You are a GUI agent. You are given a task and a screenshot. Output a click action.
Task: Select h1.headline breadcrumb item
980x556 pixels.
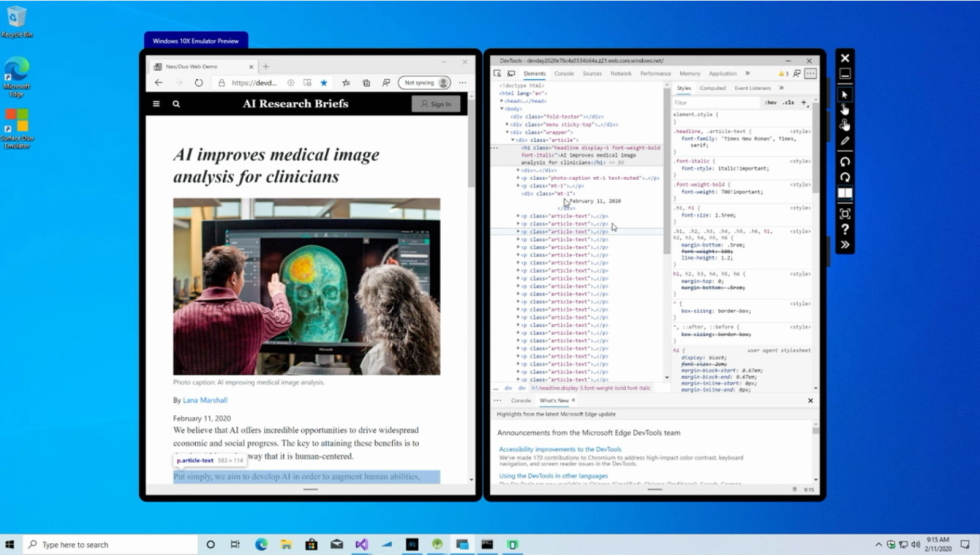[591, 388]
